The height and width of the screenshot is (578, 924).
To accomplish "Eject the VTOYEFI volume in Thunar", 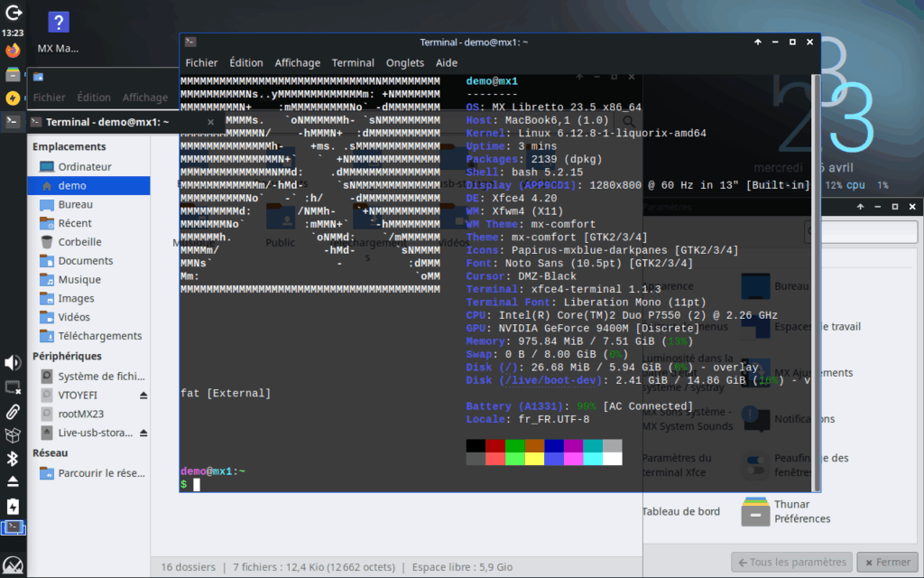I will [143, 396].
